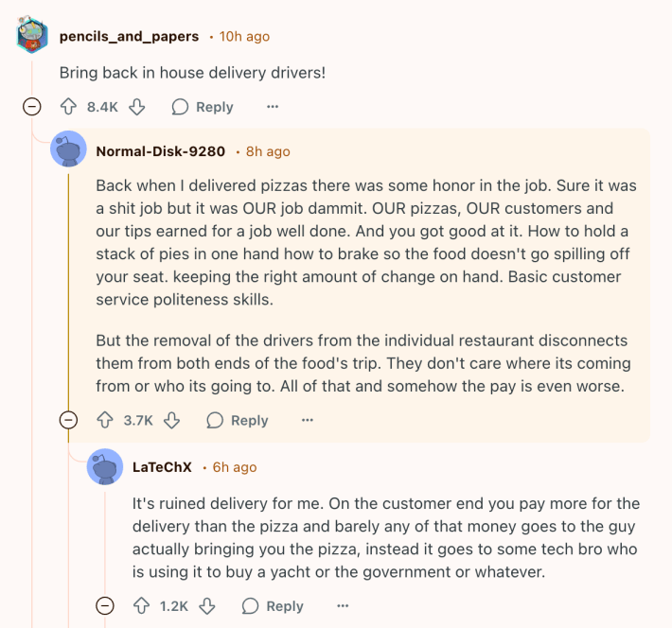
Task: Reply to LaTeChX's comment
Action: click(x=273, y=605)
